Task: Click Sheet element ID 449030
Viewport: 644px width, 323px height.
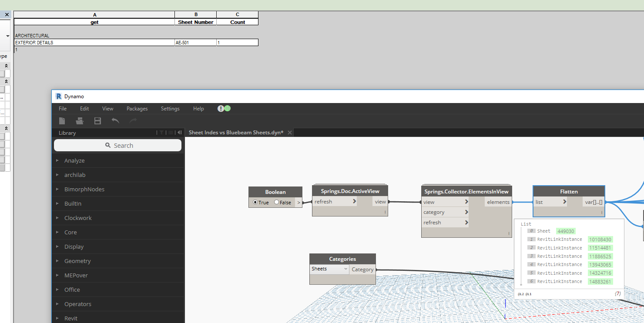Action: point(566,231)
